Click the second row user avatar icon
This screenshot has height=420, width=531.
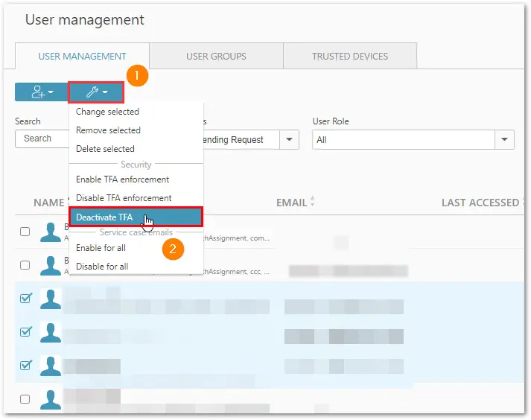click(51, 266)
